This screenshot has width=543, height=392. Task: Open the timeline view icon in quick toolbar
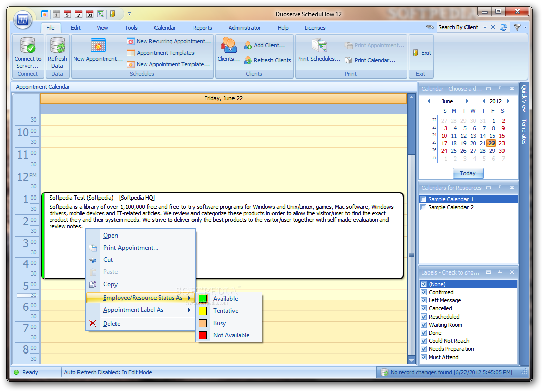click(101, 14)
